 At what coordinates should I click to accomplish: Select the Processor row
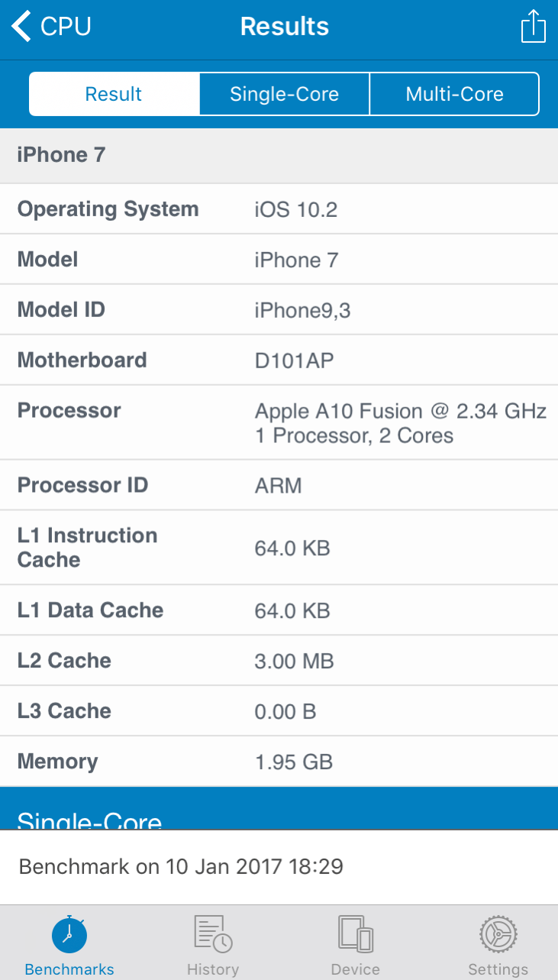pos(279,422)
